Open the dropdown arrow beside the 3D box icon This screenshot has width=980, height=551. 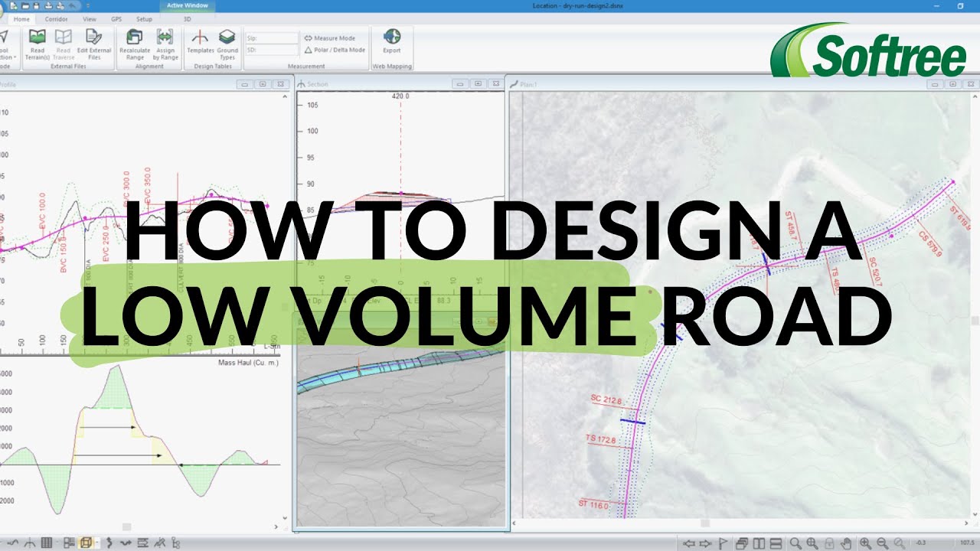(97, 543)
